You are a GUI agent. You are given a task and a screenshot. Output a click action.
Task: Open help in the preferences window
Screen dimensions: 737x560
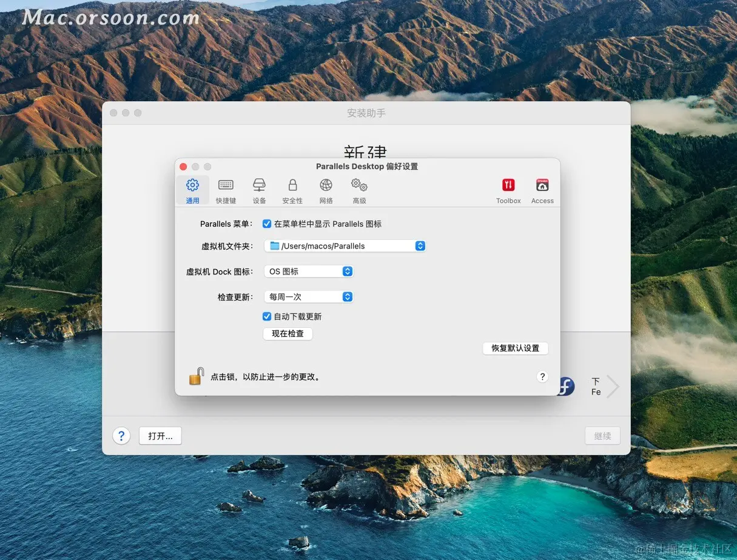tap(542, 377)
